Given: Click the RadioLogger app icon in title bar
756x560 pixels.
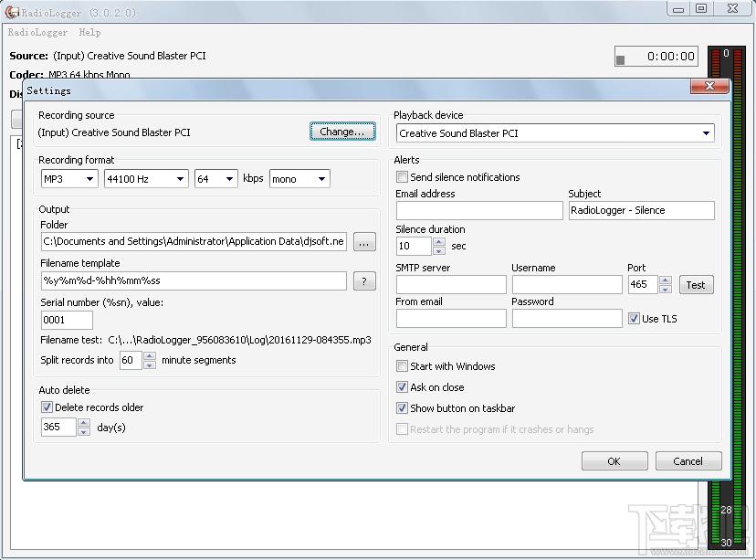Looking at the screenshot, I should click(x=12, y=12).
